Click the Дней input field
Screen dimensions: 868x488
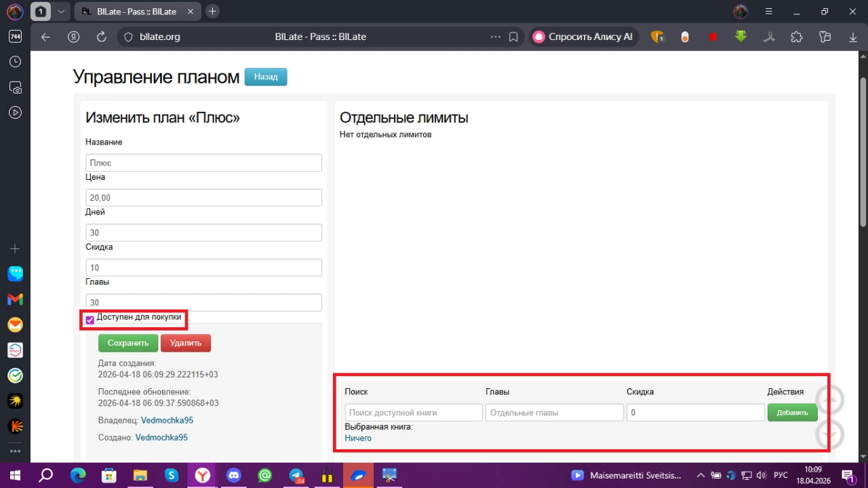coord(203,233)
